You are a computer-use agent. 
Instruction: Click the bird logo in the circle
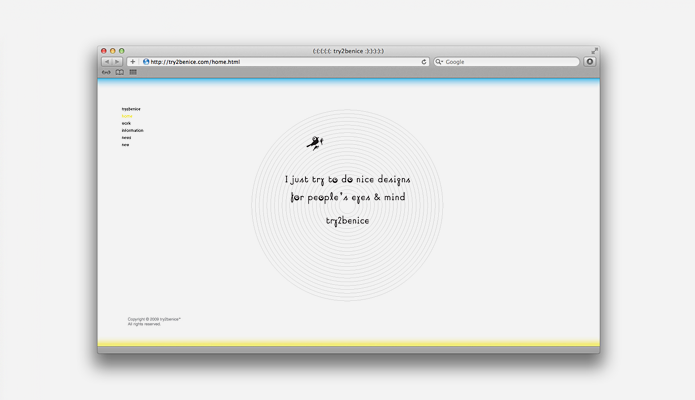(x=315, y=143)
